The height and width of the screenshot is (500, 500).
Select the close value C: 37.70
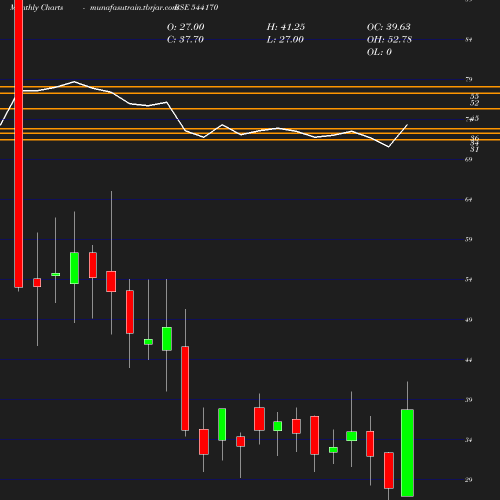(x=185, y=40)
